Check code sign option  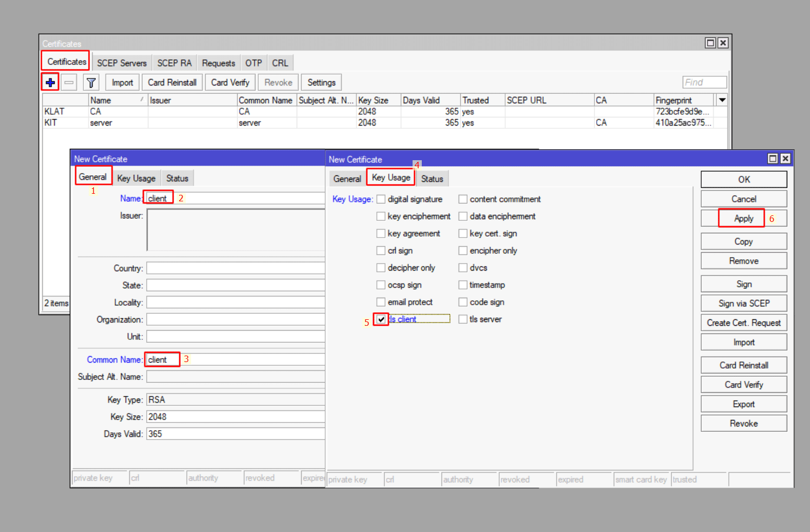[463, 302]
